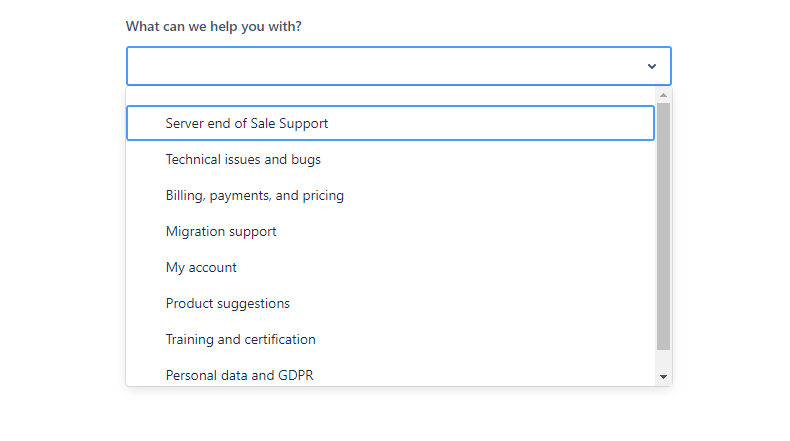Choose 'Technical issues and bugs' option
Screen dimensions: 790x441
(390, 159)
